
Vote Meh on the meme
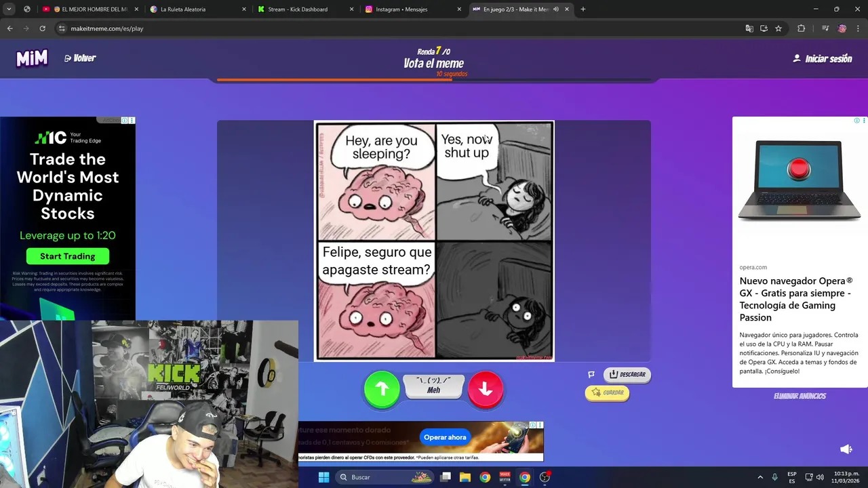coord(434,386)
